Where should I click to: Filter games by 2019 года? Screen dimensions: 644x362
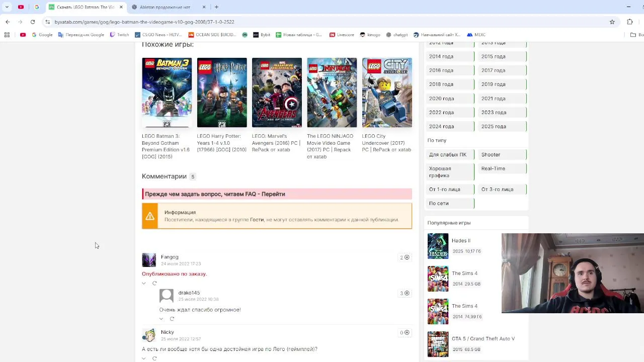pos(503,84)
